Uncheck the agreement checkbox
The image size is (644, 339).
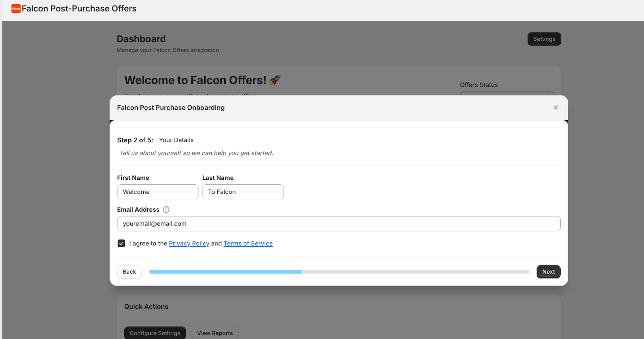[121, 243]
